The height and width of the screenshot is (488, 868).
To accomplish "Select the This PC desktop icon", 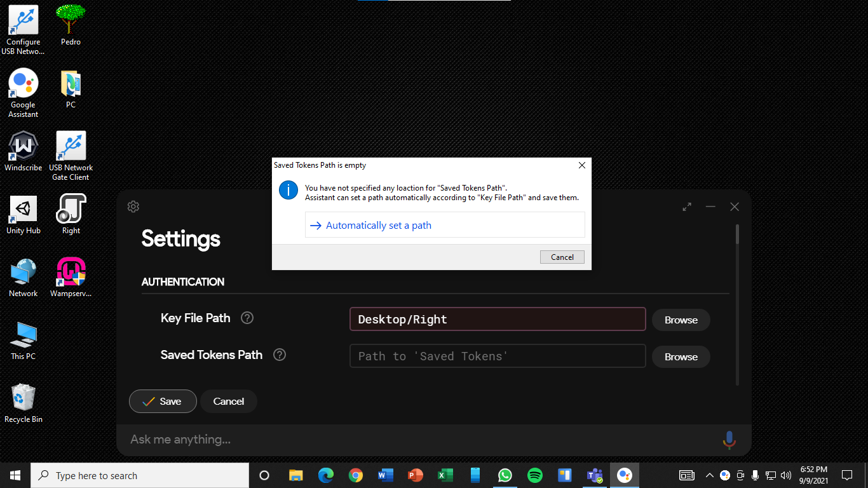I will click(x=24, y=341).
